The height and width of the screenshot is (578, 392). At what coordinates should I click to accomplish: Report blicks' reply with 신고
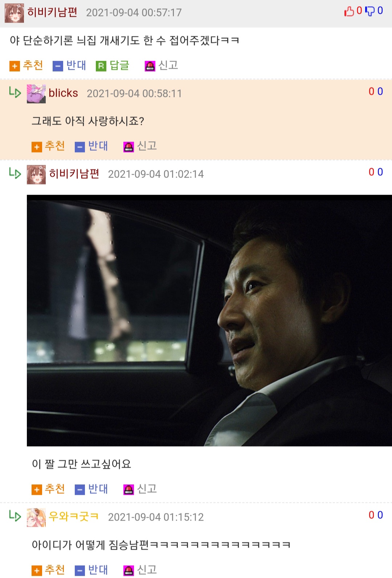(140, 146)
